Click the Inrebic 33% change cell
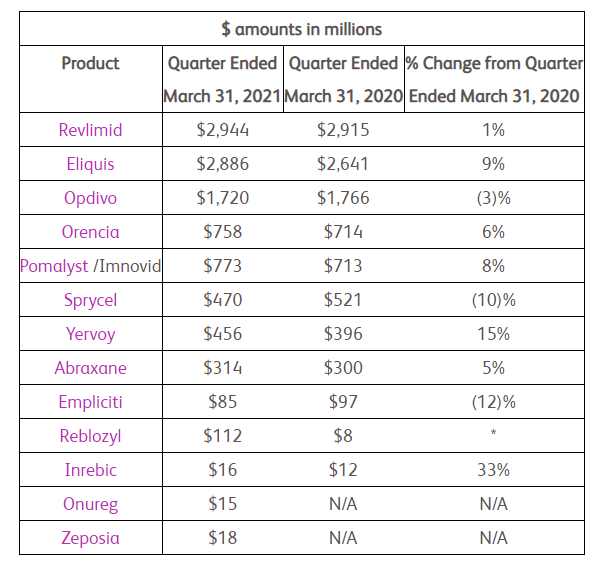Screen dimensions: 602x568 coord(493,470)
